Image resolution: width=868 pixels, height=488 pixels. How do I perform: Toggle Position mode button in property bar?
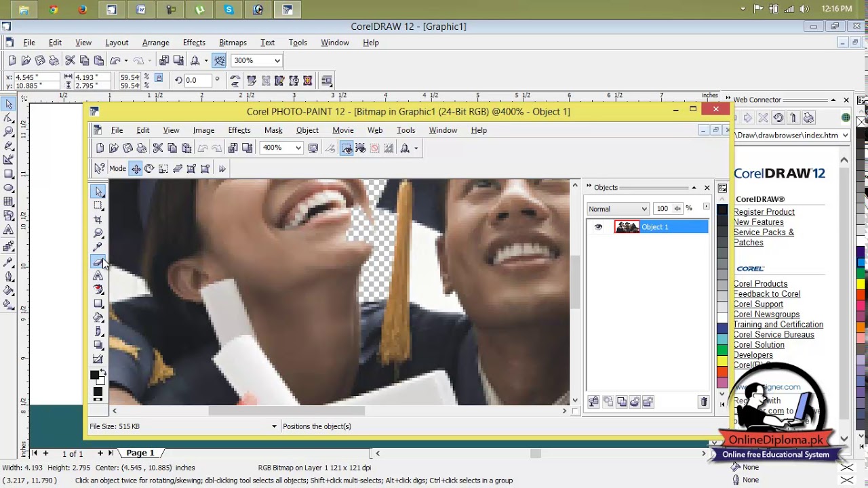coord(136,169)
